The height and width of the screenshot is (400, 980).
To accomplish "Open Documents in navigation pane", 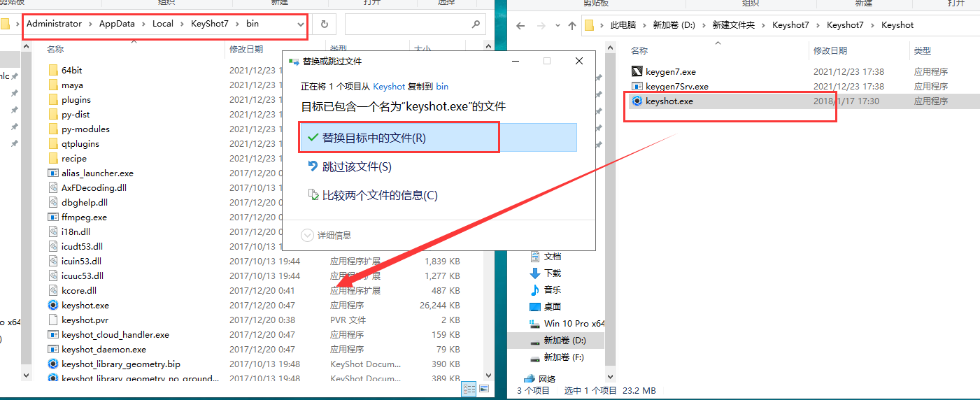I will [553, 256].
